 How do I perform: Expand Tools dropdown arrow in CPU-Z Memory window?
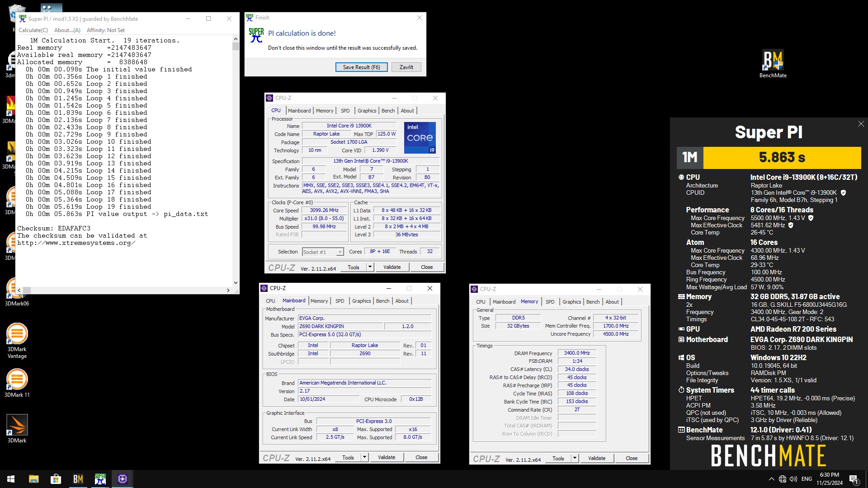pos(575,458)
